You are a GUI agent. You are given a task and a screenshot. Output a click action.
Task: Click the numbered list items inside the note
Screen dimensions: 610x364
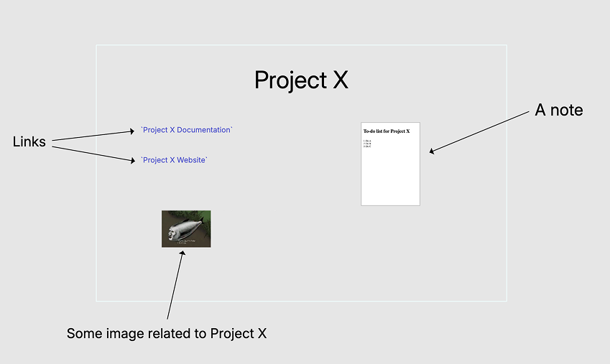[x=367, y=144]
